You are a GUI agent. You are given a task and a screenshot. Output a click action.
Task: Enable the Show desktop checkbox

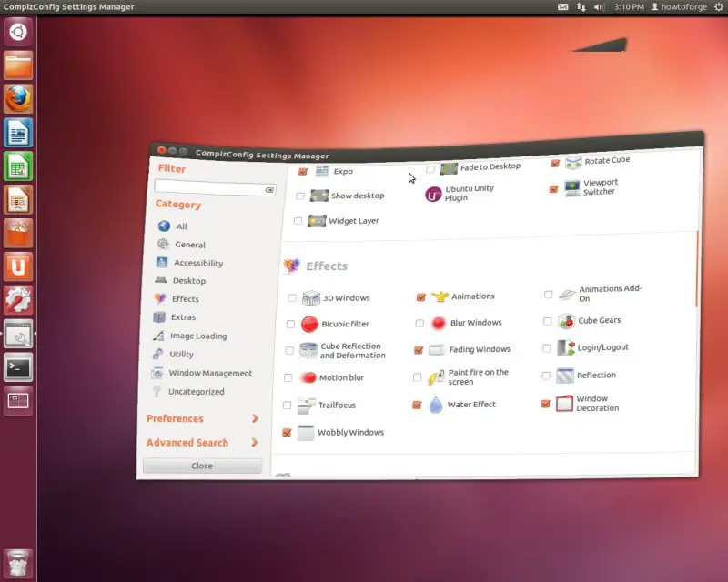tap(300, 196)
